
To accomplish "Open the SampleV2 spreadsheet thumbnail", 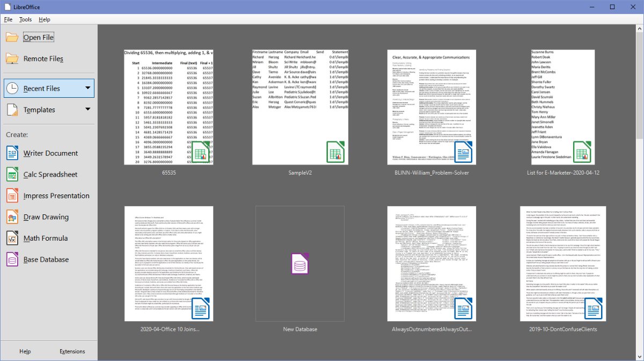I will [300, 107].
